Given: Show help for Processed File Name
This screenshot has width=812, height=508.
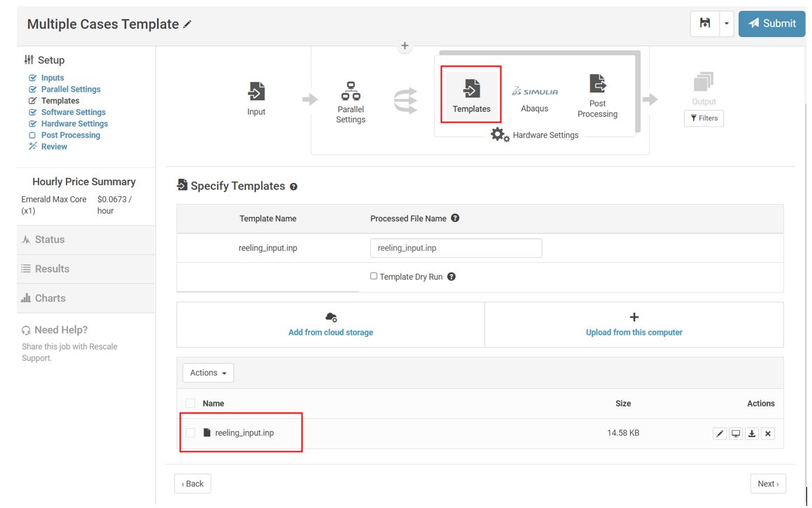Looking at the screenshot, I should (x=455, y=218).
